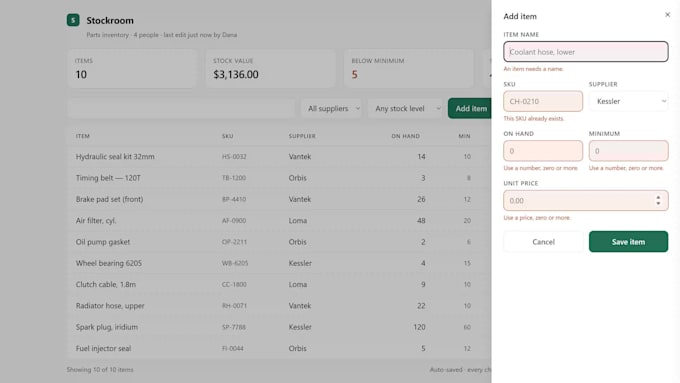Select the Spark plug, iridium item
Screen dimensions: 680x383
tap(107, 327)
